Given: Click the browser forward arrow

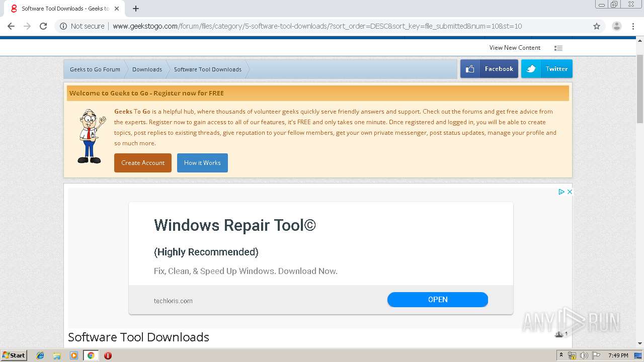Looking at the screenshot, I should point(27,26).
